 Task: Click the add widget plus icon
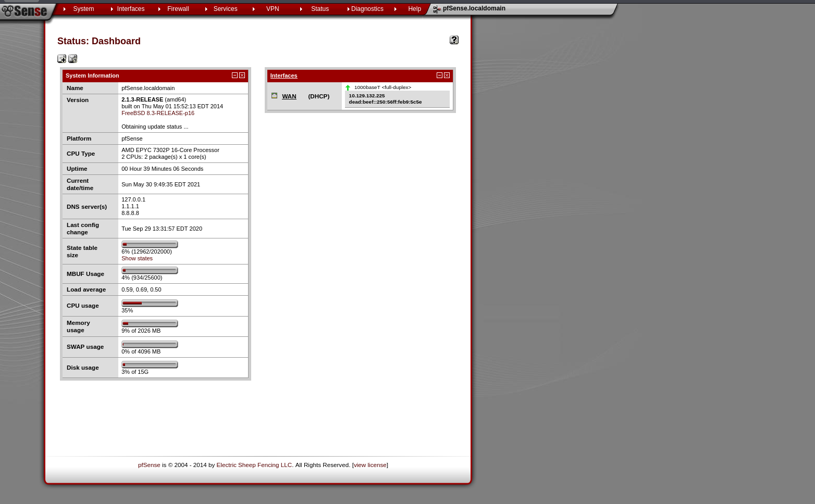(x=61, y=59)
